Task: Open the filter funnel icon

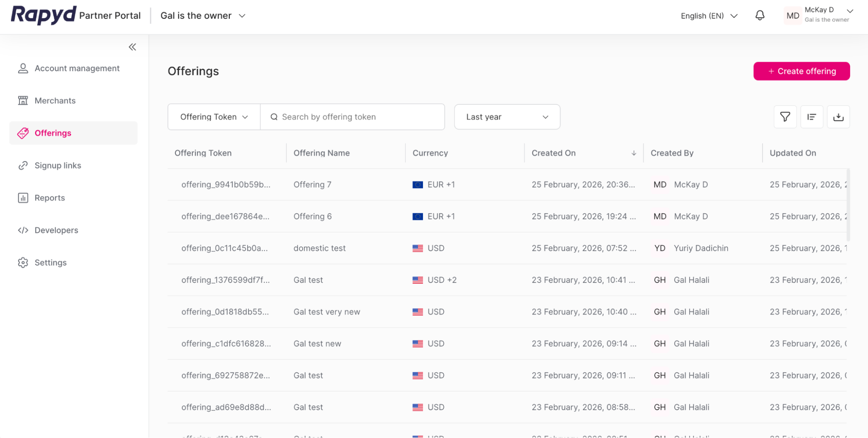Action: pyautogui.click(x=785, y=117)
